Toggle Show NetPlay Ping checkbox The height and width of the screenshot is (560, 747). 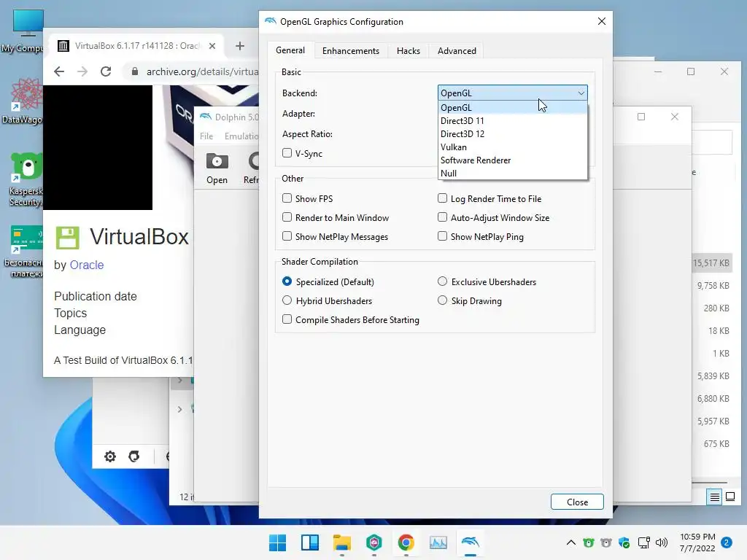443,236
